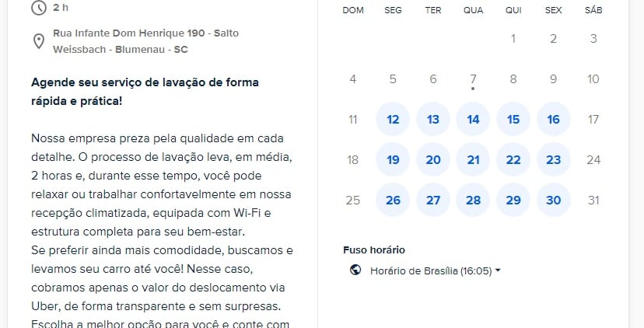644x328 pixels.
Task: Select day 22 on the calendar
Action: point(513,159)
